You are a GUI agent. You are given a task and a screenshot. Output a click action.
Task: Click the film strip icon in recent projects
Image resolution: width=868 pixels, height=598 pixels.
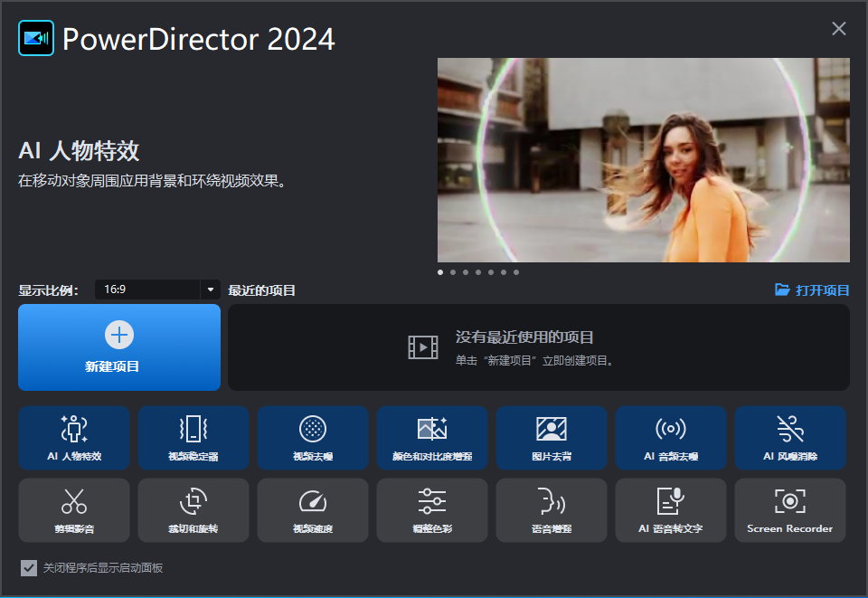coord(423,347)
